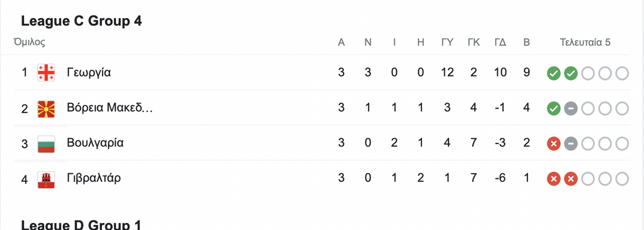Open the Βόρεια Μακεδ… team link
The height and width of the screenshot is (230, 644).
(110, 108)
